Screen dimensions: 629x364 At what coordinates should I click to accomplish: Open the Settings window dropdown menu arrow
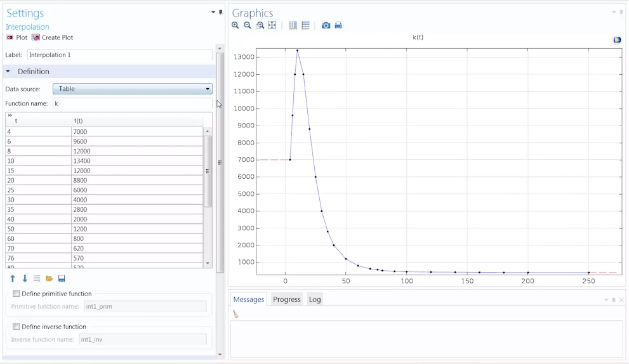[213, 13]
